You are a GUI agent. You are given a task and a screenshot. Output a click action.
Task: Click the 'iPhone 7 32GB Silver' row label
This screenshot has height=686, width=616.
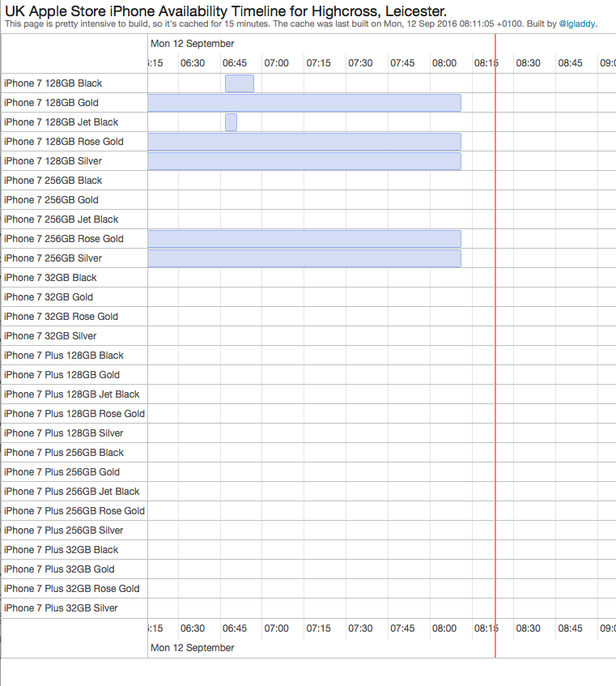(50, 335)
